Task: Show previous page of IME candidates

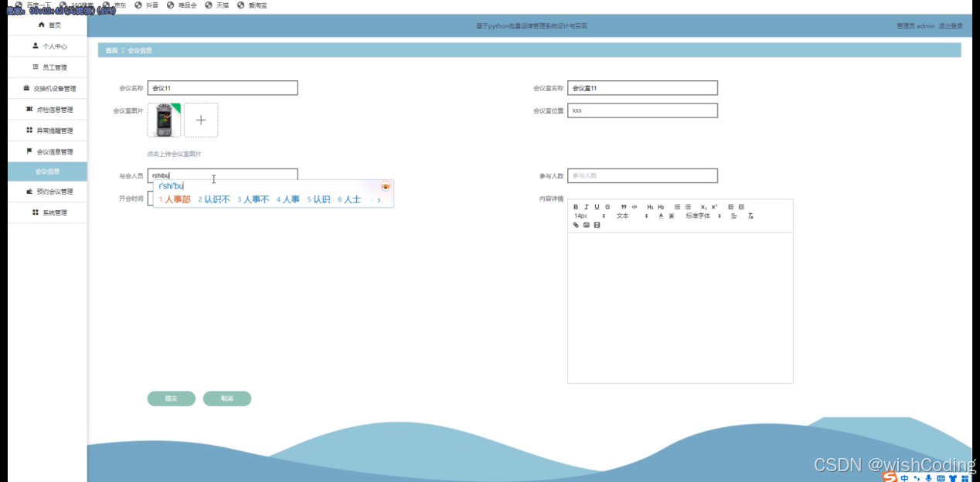Action: [372, 200]
